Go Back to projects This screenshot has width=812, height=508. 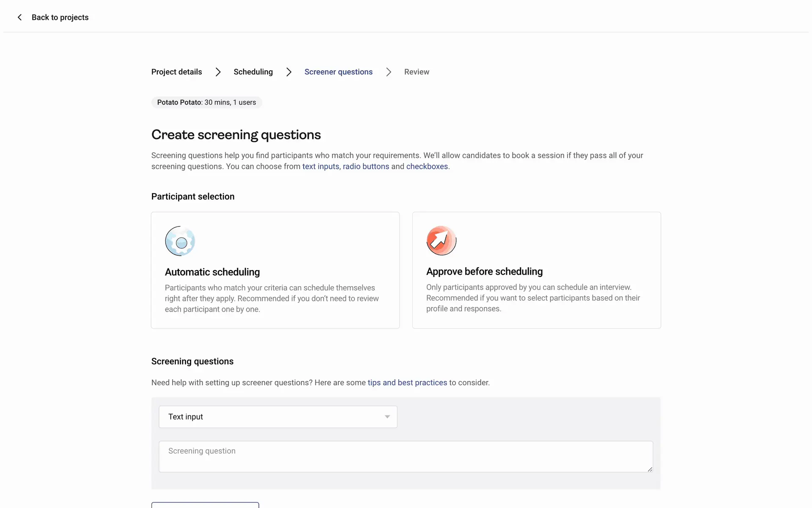60,17
